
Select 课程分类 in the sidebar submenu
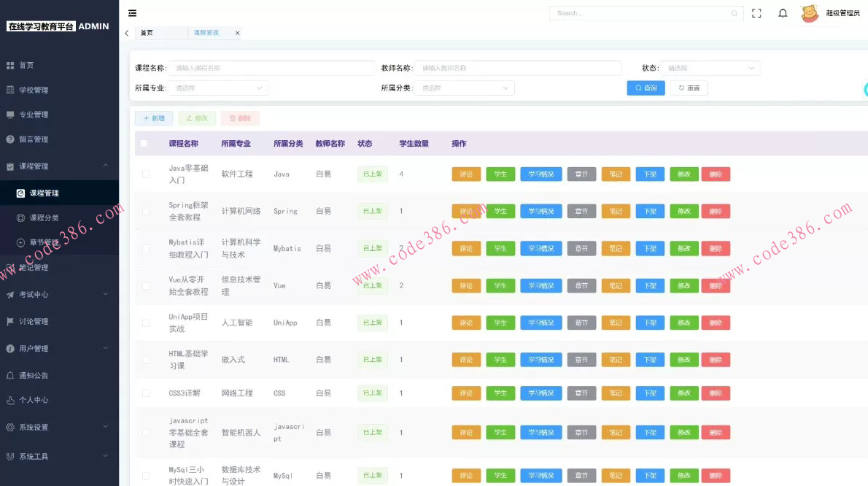tap(44, 218)
